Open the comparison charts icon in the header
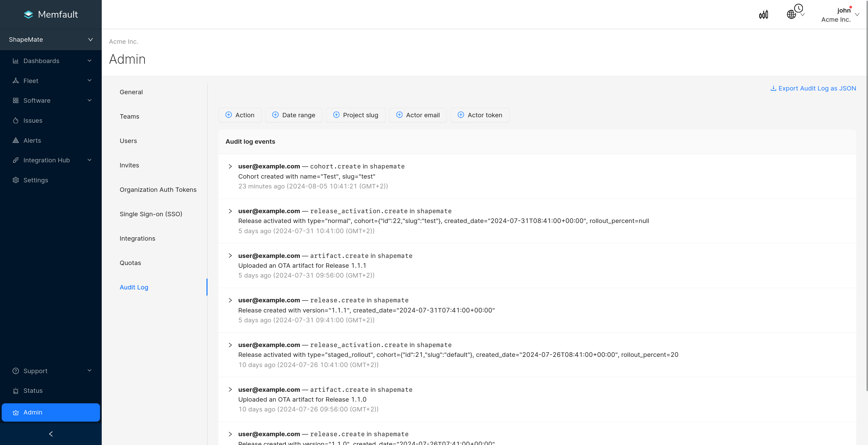Image resolution: width=868 pixels, height=445 pixels. point(764,14)
